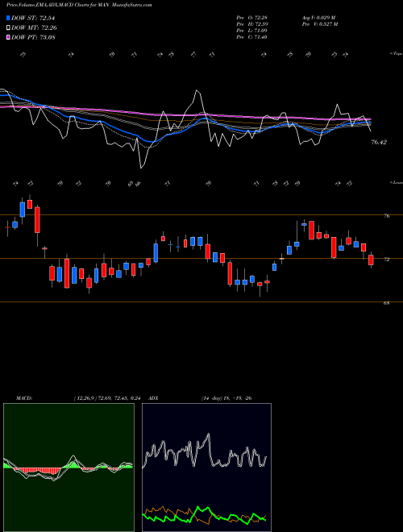Click the Avg V: 0.029 M value
403x532 pixels.
coord(318,18)
